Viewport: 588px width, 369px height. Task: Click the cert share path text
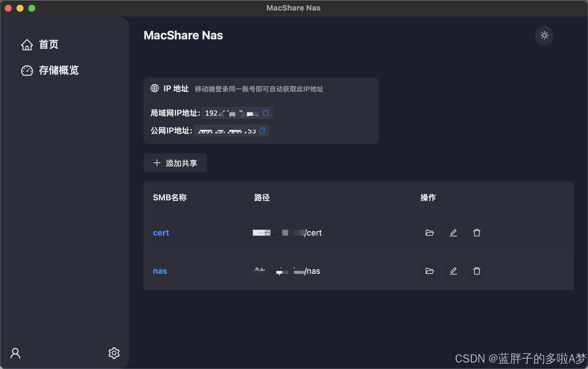[x=287, y=233]
